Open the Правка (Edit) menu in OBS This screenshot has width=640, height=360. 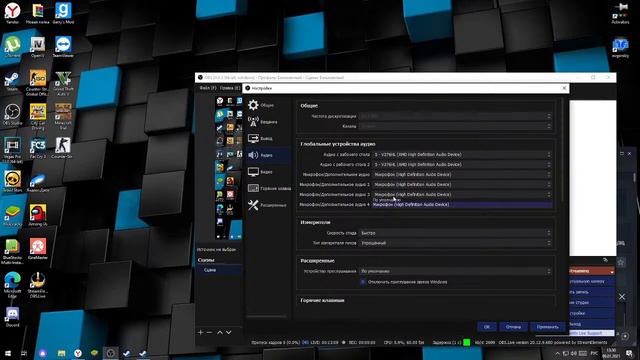(229, 88)
